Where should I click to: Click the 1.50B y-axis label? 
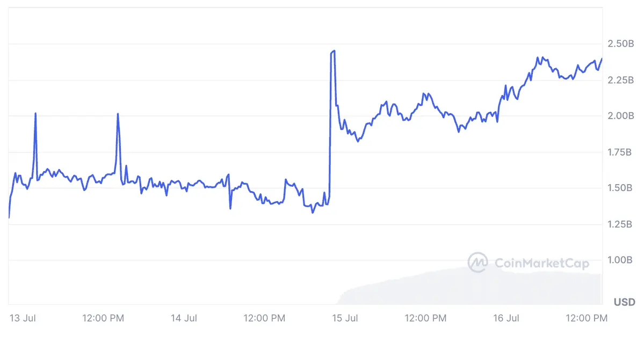[620, 188]
